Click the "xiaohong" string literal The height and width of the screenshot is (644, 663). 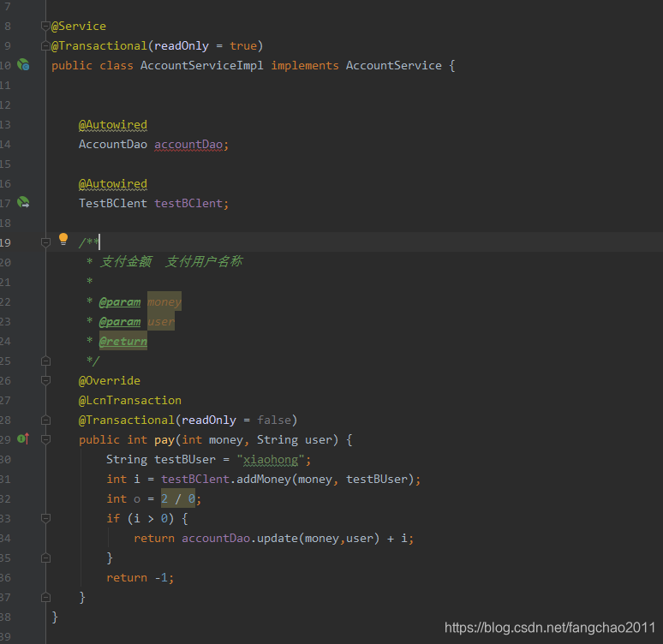coord(270,460)
